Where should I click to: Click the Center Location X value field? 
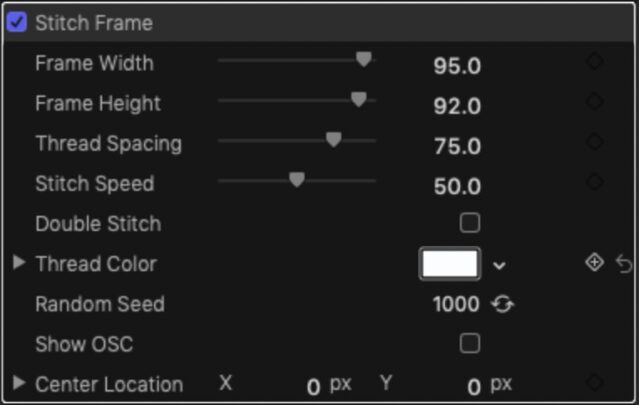[313, 386]
